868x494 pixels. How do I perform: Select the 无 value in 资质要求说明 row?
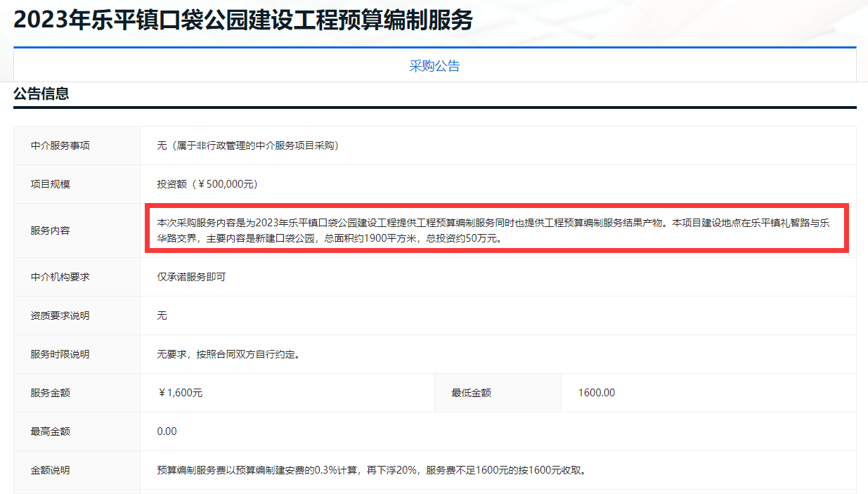tap(162, 316)
